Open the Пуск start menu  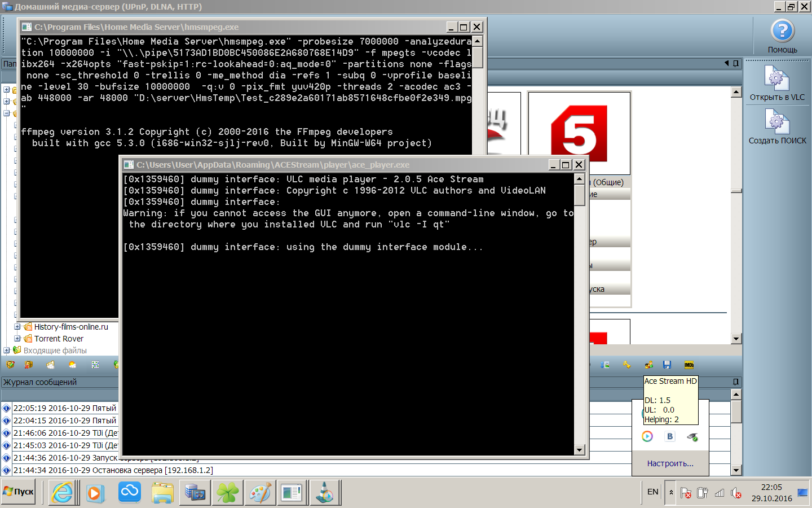(19, 492)
